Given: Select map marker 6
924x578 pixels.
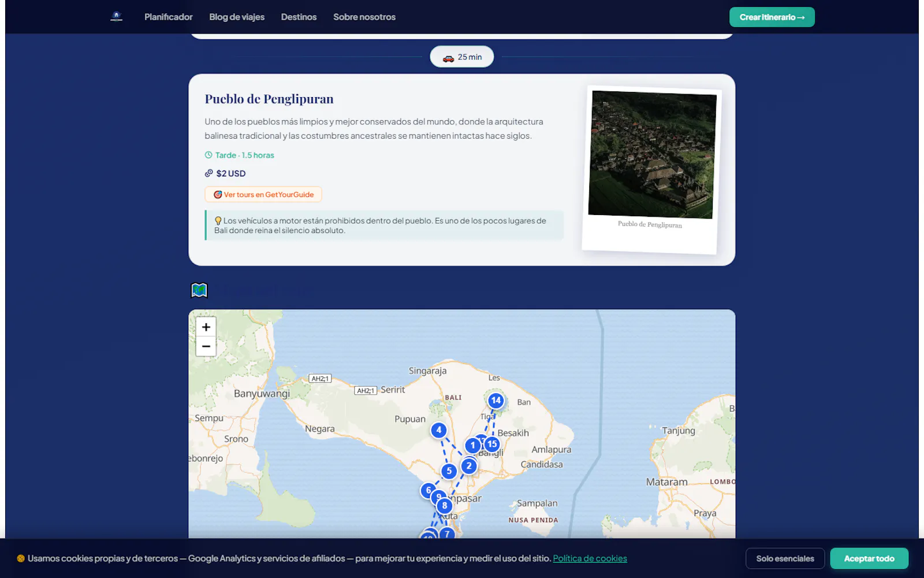Looking at the screenshot, I should tap(428, 491).
